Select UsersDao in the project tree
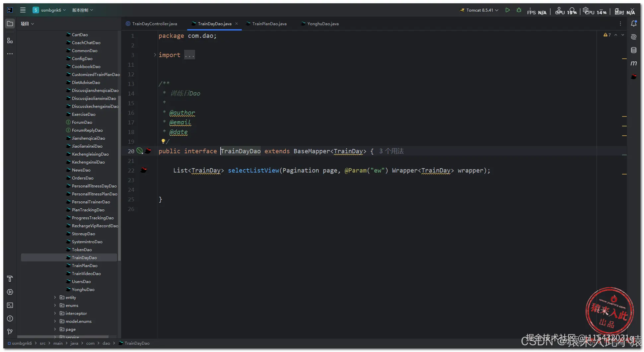 click(81, 282)
